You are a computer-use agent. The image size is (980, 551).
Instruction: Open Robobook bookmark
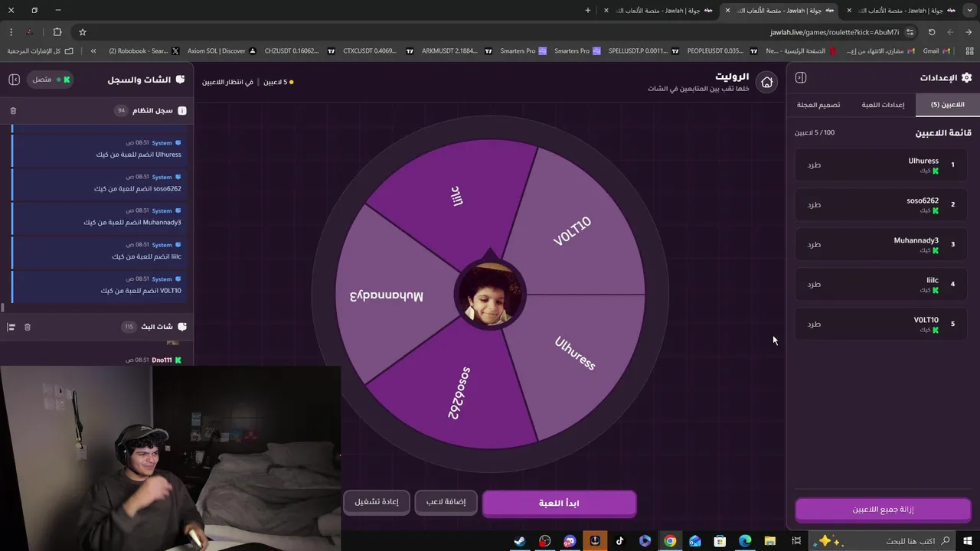tap(143, 51)
